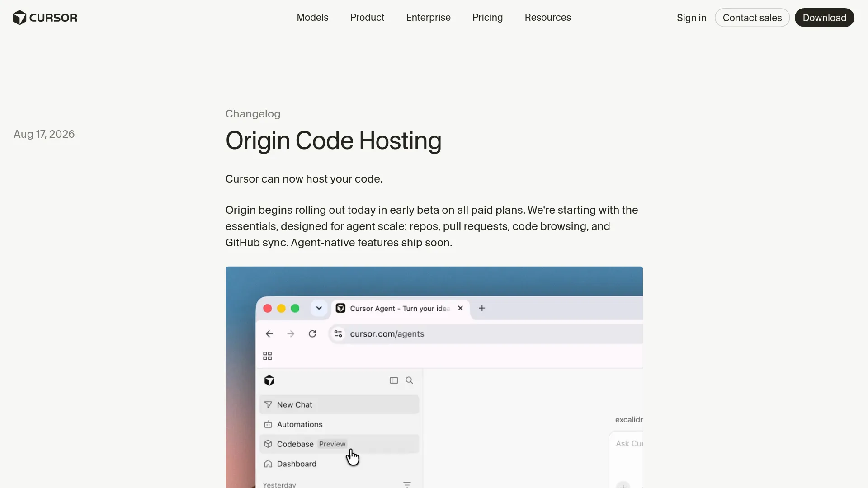Go to the Pricing page
Screen dimensions: 868x488
487,18
